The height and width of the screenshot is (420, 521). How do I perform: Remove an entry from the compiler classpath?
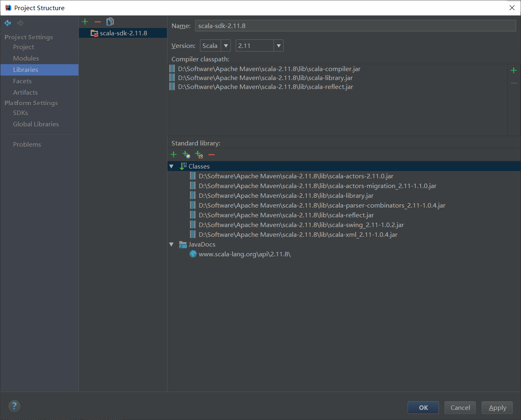point(514,83)
